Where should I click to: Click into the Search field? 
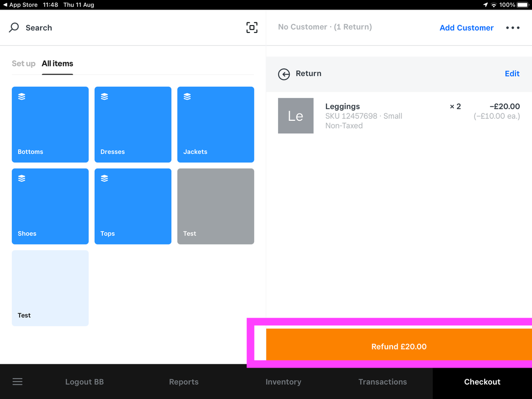pos(107,28)
